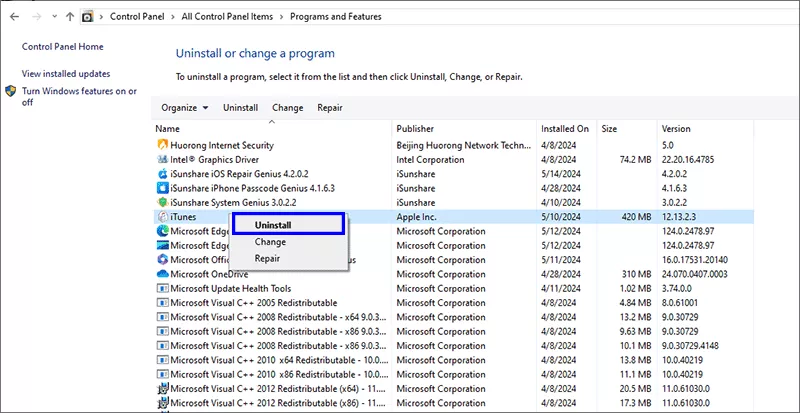800x413 pixels.
Task: Select iSunshare iPhone Passcode Genius 4.1.6.3
Action: point(253,188)
